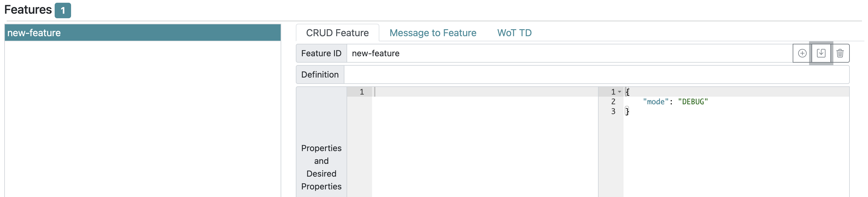The image size is (868, 197).
Task: Click the "mode" key on line 2
Action: point(655,102)
